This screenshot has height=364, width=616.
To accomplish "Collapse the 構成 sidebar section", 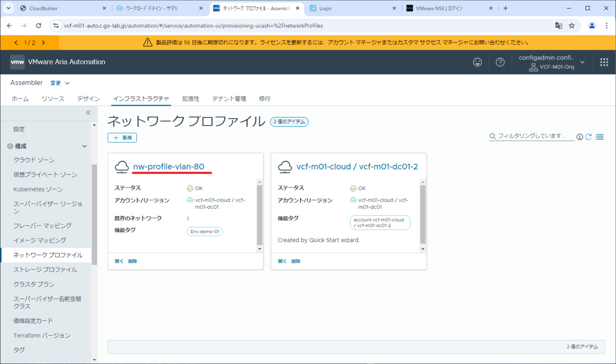I will (x=85, y=146).
